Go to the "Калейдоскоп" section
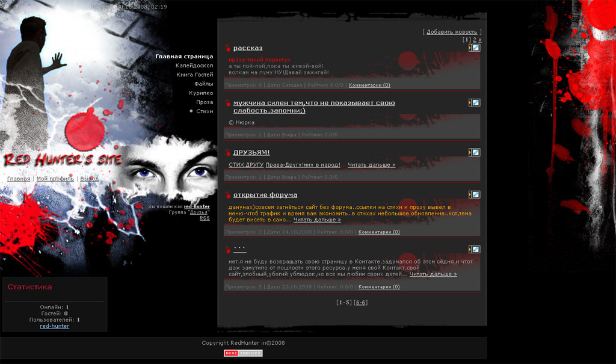The height and width of the screenshot is (364, 616). pyautogui.click(x=194, y=65)
